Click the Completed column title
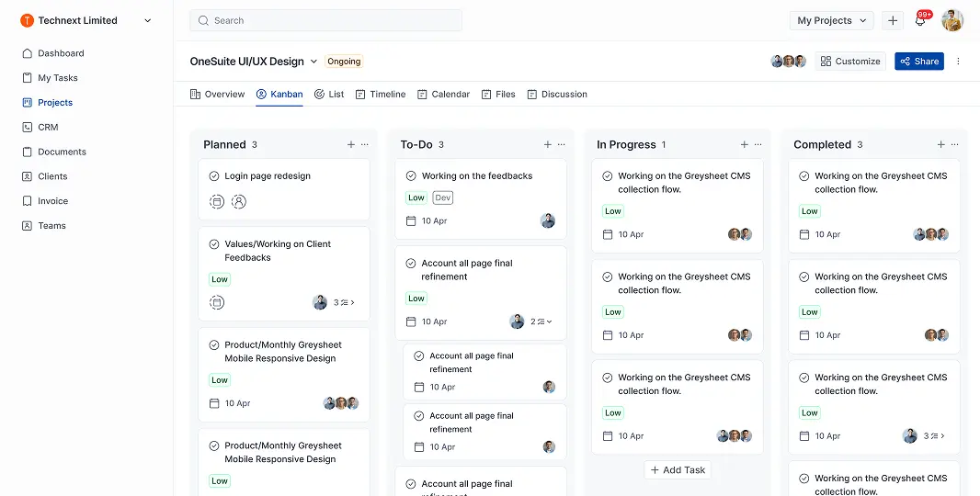Screen dimensions: 980x496 tap(823, 144)
